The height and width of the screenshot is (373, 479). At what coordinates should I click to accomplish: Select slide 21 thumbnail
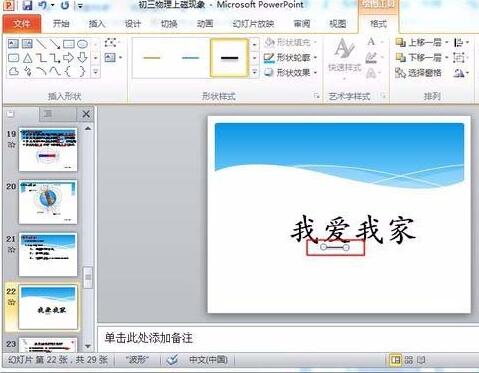coord(48,254)
